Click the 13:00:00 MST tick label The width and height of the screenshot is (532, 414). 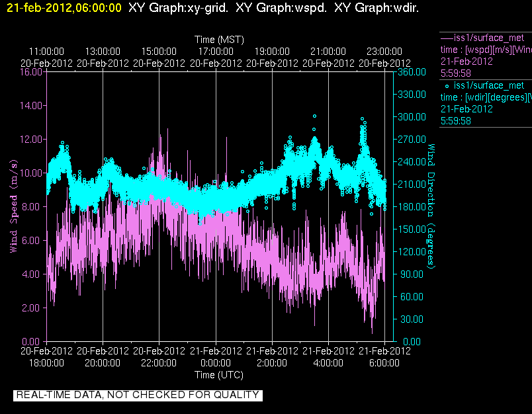tap(103, 52)
